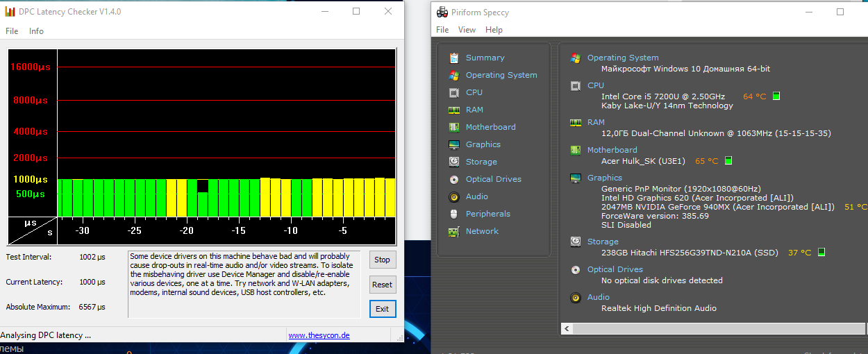Open the Info menu in DPC Latency Checker

(x=36, y=31)
